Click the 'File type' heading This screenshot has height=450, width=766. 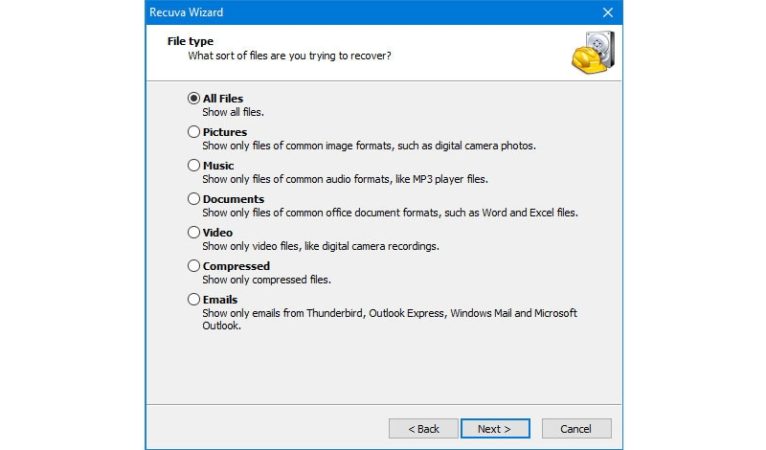[x=190, y=41]
